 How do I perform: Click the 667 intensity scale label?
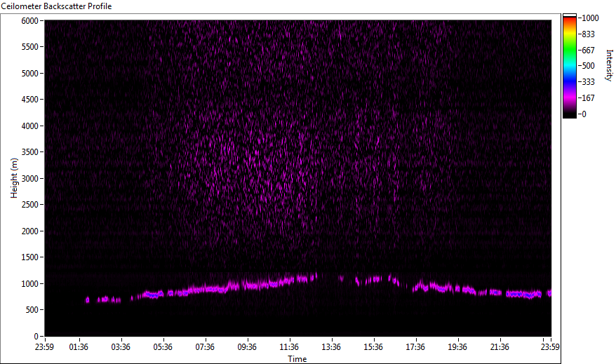coord(588,50)
